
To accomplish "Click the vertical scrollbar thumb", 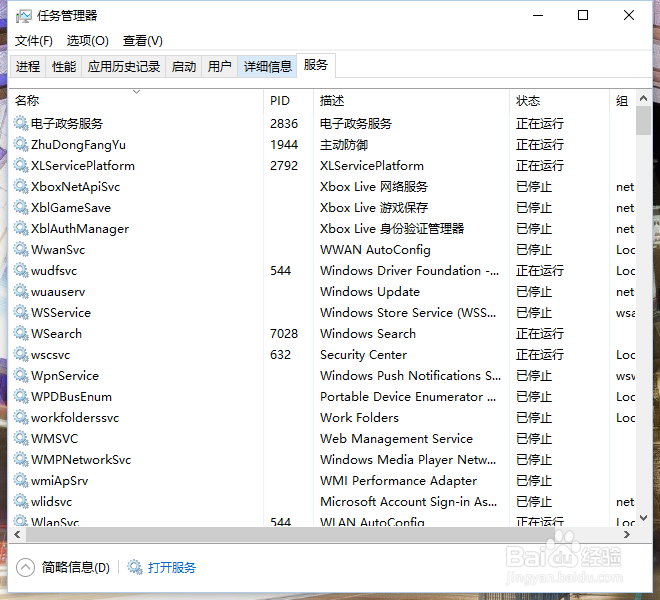I will point(643,120).
